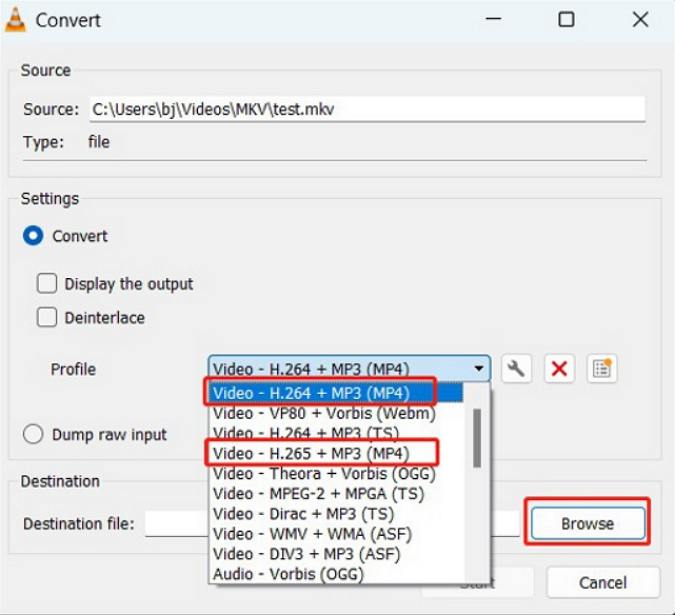Viewport: 675px width, 615px height.
Task: Enable Display the output checkbox
Action: [47, 284]
